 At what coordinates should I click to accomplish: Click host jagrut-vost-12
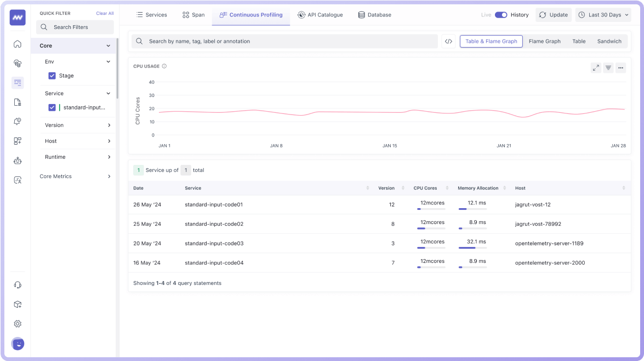pos(533,204)
